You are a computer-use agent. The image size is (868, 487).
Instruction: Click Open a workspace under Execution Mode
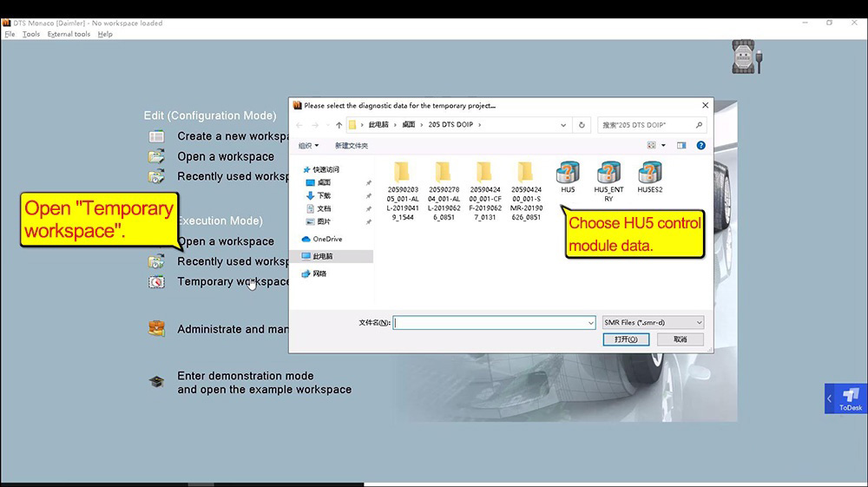click(226, 241)
